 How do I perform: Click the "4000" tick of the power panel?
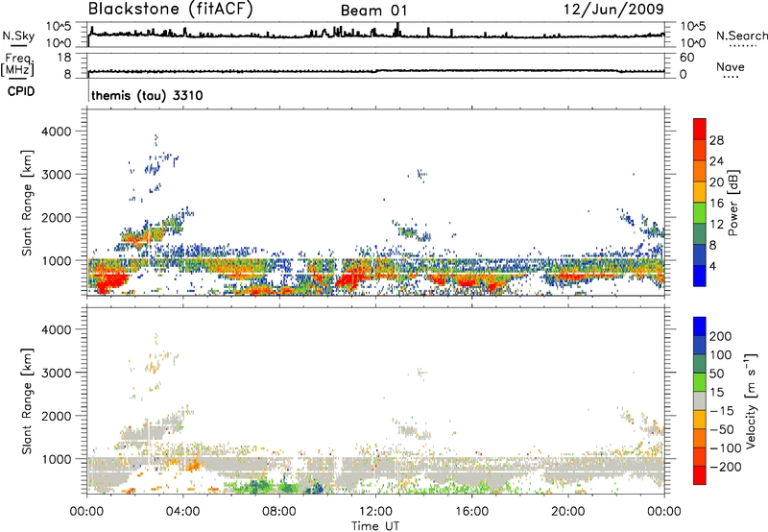coord(56,132)
